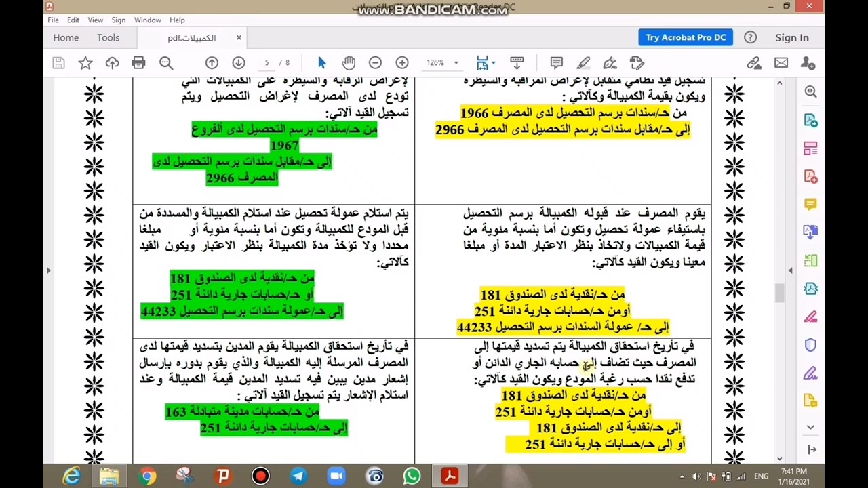Click the vertical scrollbar down arrow

[779, 458]
